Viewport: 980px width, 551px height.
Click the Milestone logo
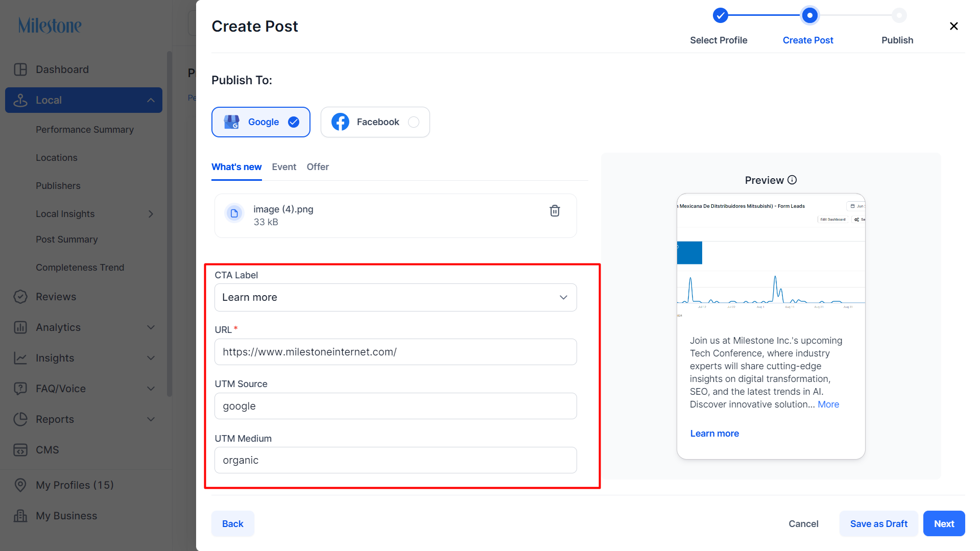point(50,26)
